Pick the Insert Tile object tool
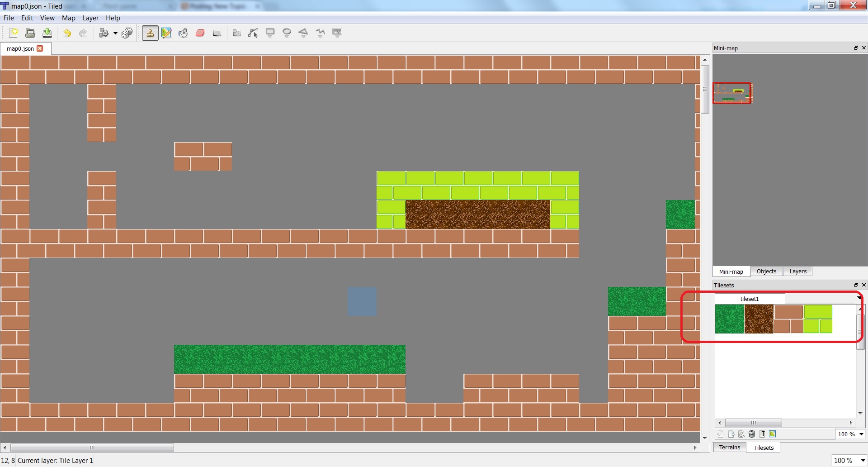The height and width of the screenshot is (467, 868). pos(337,33)
